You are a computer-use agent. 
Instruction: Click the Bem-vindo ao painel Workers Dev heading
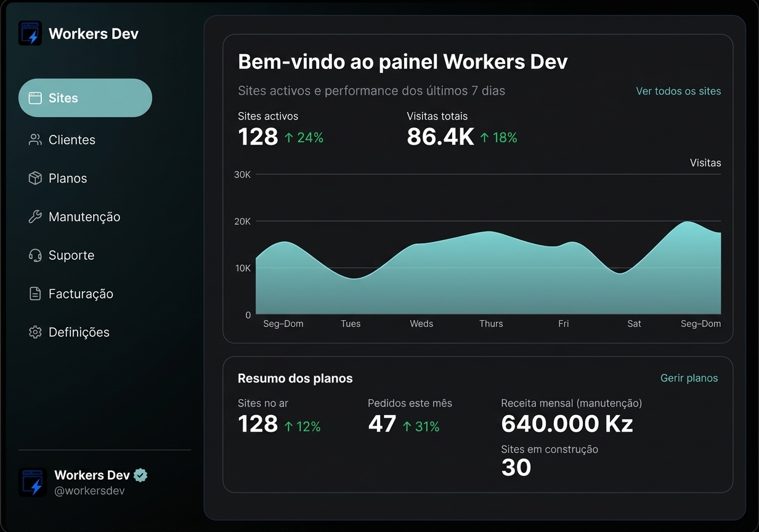pos(403,62)
